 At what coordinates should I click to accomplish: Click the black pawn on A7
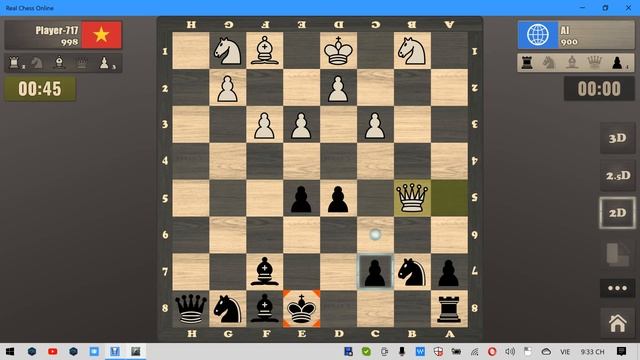click(x=449, y=272)
